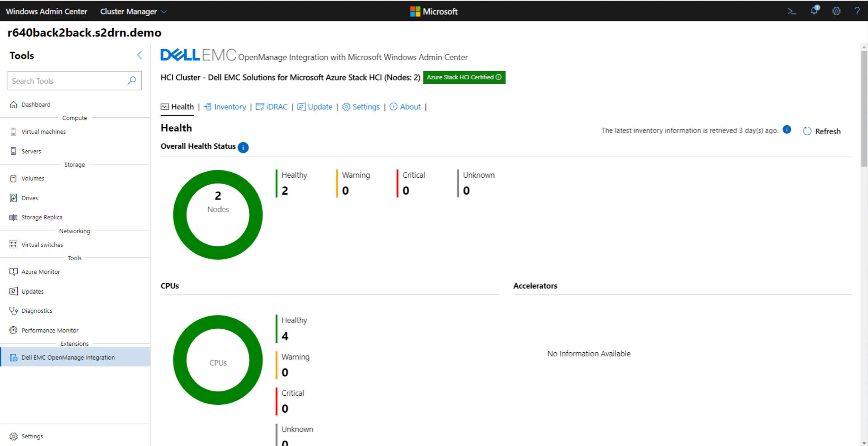Switch to the Health tab
This screenshot has width=868, height=446.
pyautogui.click(x=177, y=107)
